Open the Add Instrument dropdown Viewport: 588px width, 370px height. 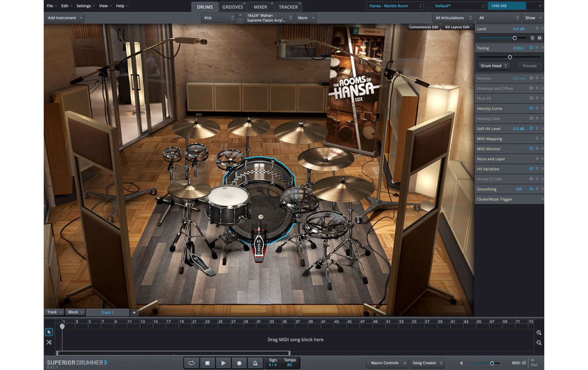point(65,18)
